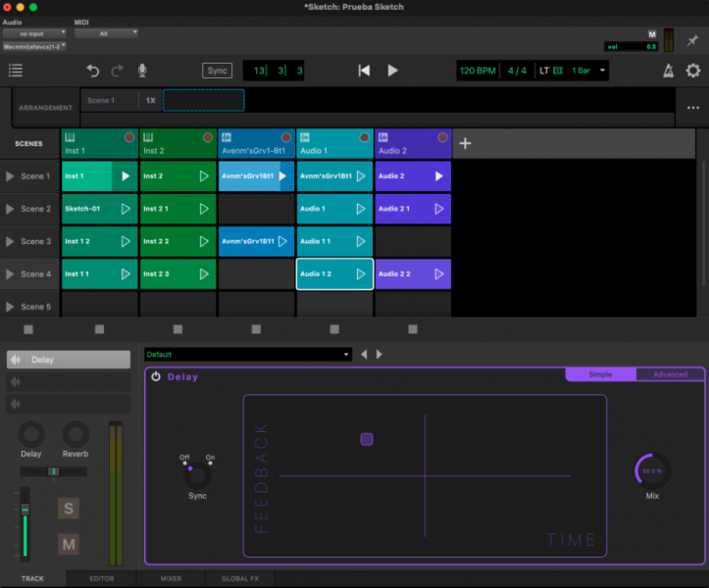Switch to the EDITOR tab
The height and width of the screenshot is (588, 709).
tap(102, 578)
